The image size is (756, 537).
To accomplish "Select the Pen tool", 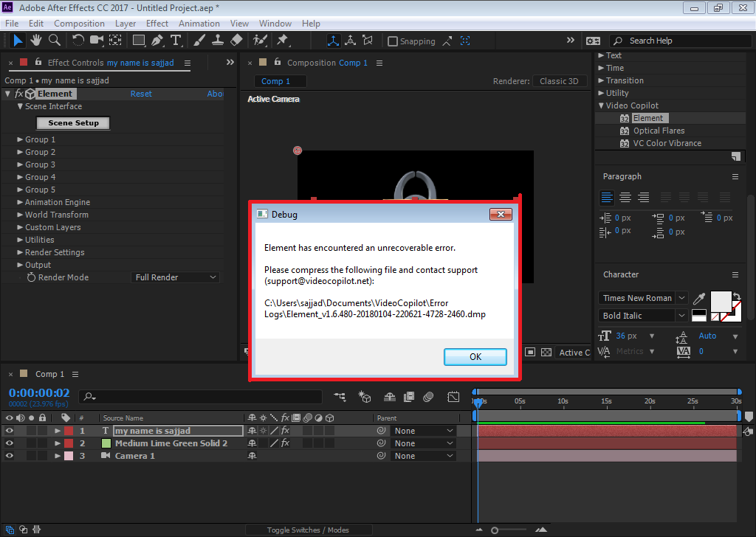I will [157, 41].
